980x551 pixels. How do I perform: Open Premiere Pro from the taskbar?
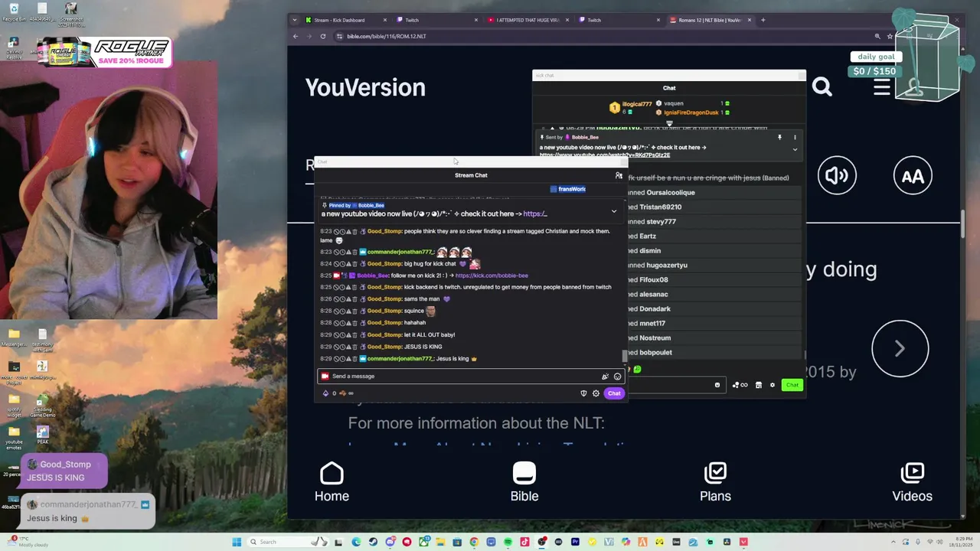click(x=575, y=542)
